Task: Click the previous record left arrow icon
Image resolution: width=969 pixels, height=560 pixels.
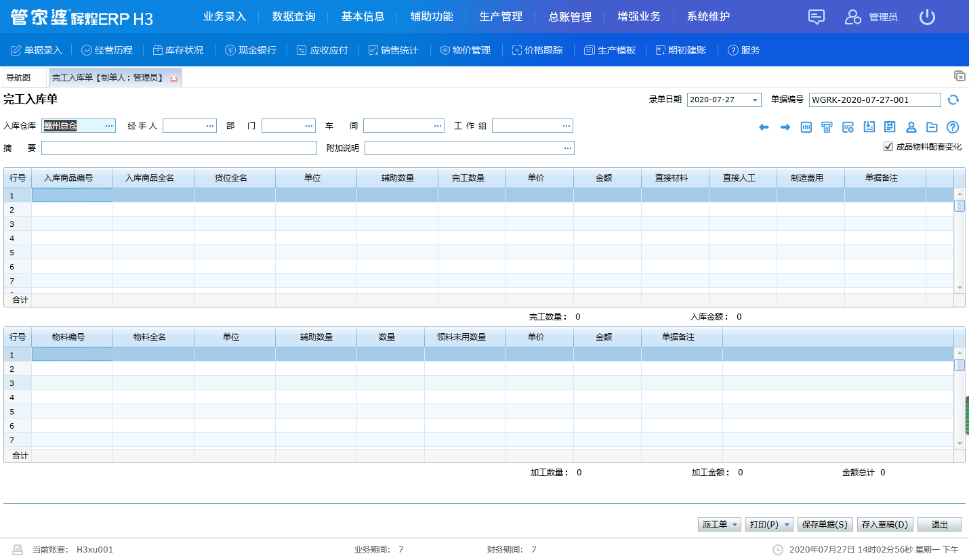Action: (764, 127)
